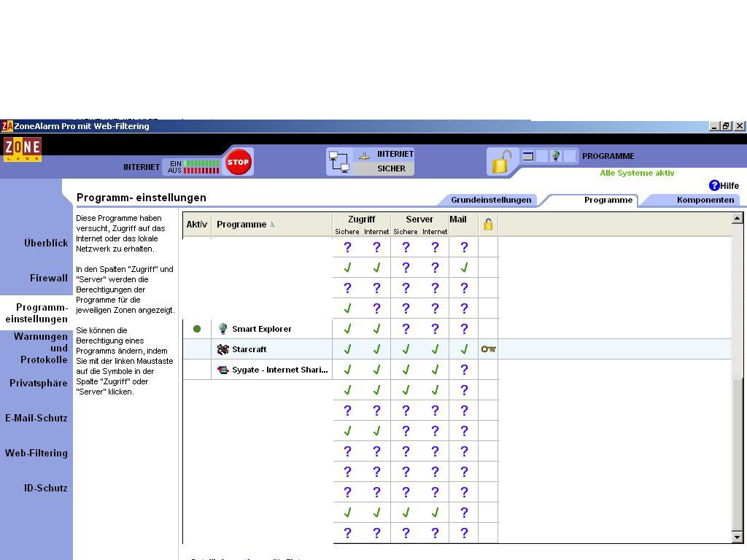
Task: Click the Zone Labs logo
Action: [23, 149]
